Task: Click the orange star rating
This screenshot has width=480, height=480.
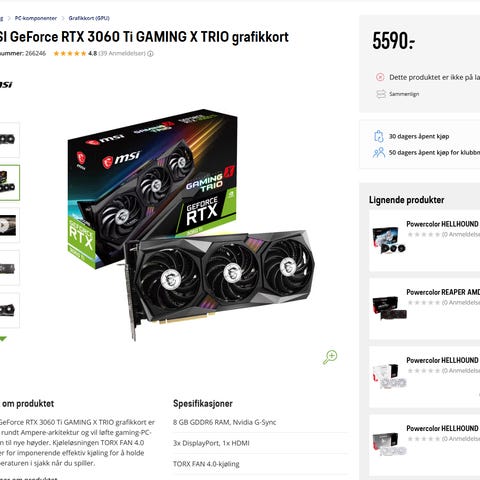Action: (70, 53)
